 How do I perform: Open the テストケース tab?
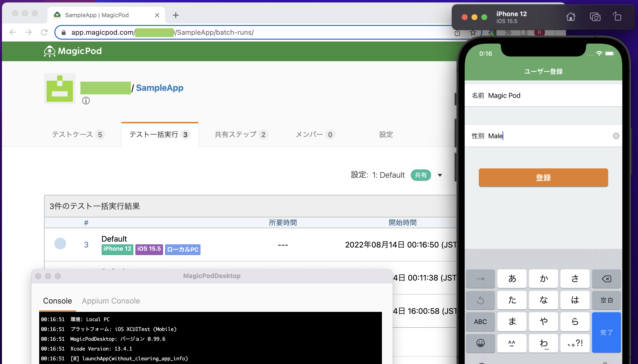pos(78,134)
